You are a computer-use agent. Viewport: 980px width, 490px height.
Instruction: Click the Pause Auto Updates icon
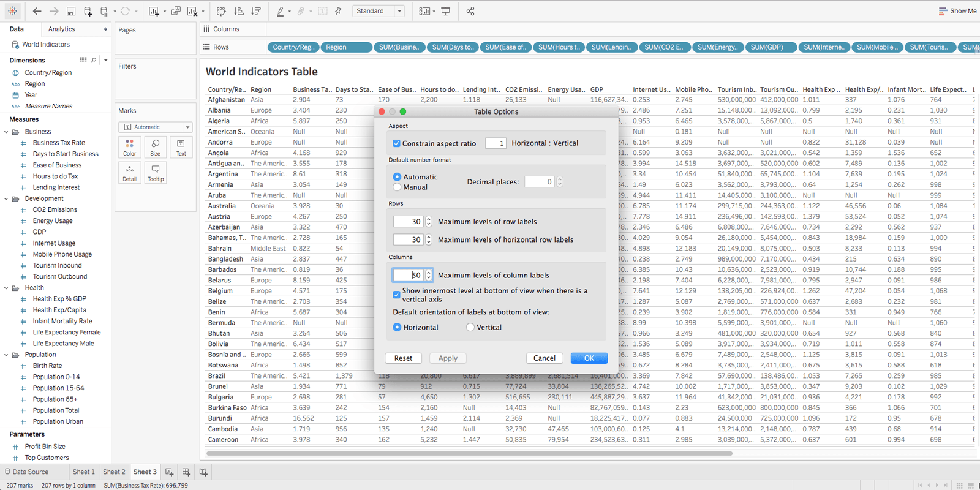point(105,11)
